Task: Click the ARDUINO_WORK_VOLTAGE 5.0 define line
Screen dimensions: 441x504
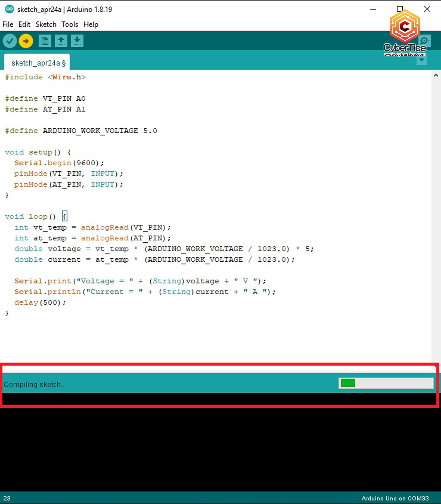Action: coord(81,131)
